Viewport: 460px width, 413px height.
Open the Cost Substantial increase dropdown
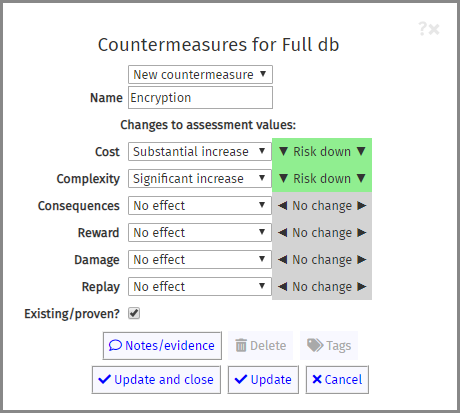[200, 151]
